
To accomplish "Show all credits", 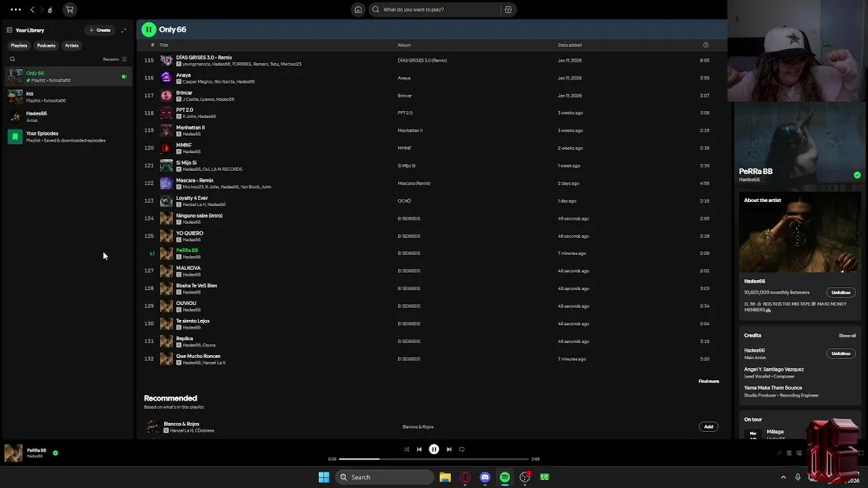I will coord(847,335).
